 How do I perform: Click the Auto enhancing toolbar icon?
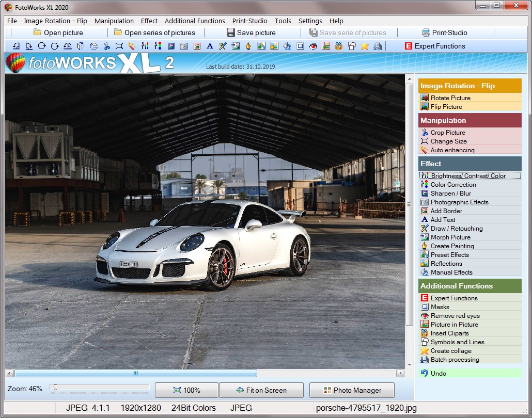(132, 46)
